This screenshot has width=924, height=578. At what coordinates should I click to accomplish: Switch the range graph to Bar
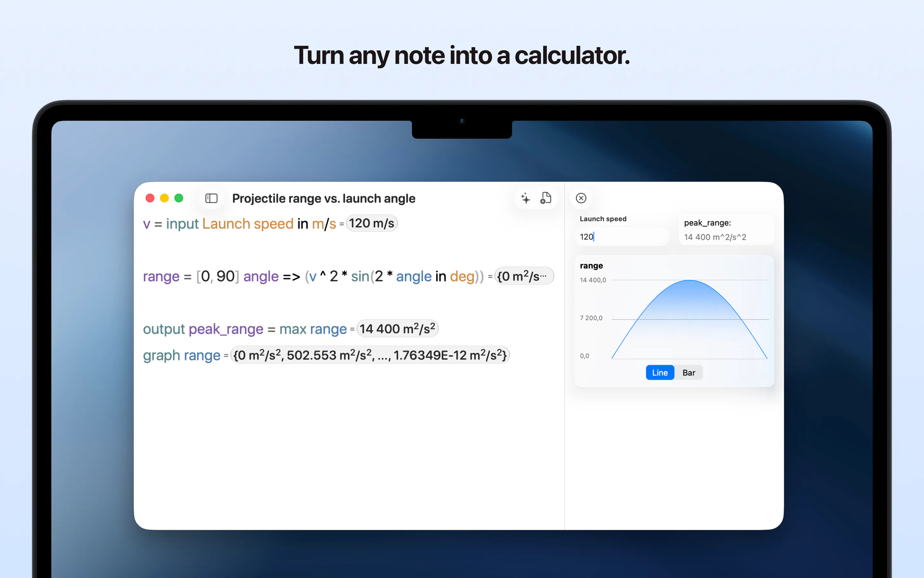[689, 372]
